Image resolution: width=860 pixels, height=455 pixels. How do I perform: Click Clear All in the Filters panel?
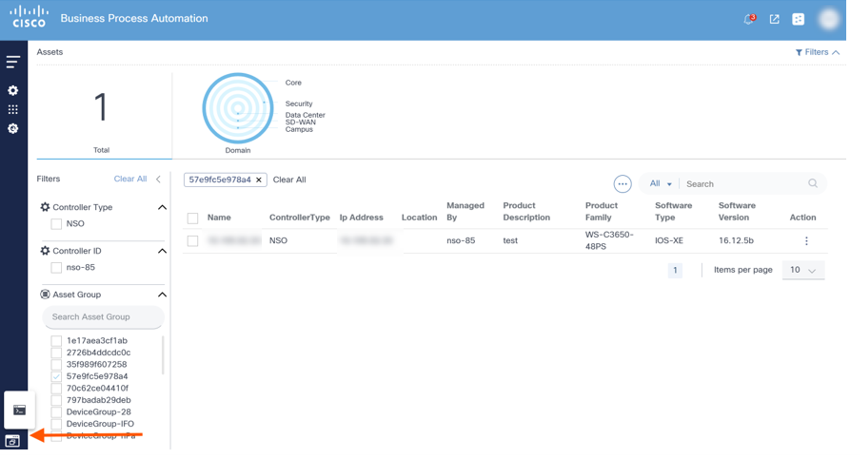click(130, 179)
